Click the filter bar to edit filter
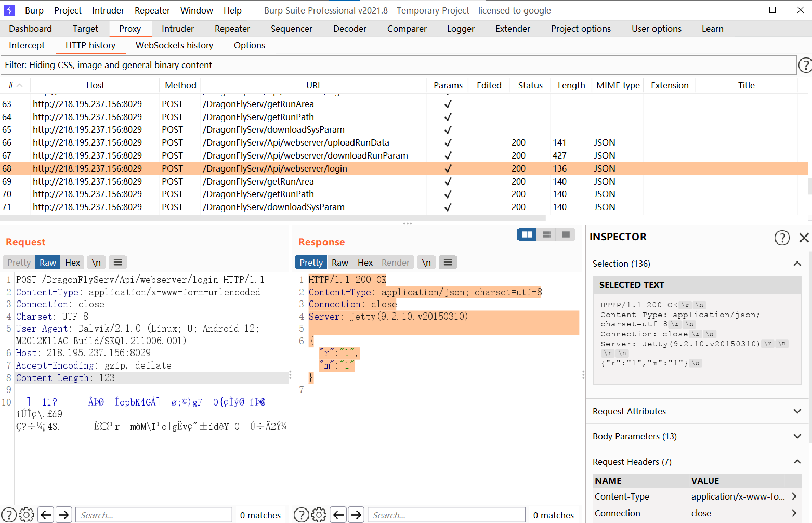This screenshot has width=812, height=523. click(x=398, y=65)
